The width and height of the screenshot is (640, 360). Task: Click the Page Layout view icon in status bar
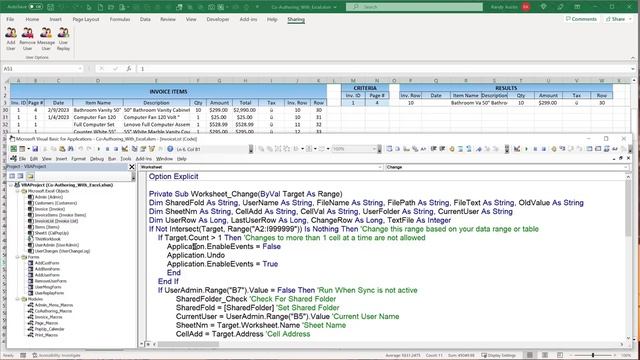(545, 355)
